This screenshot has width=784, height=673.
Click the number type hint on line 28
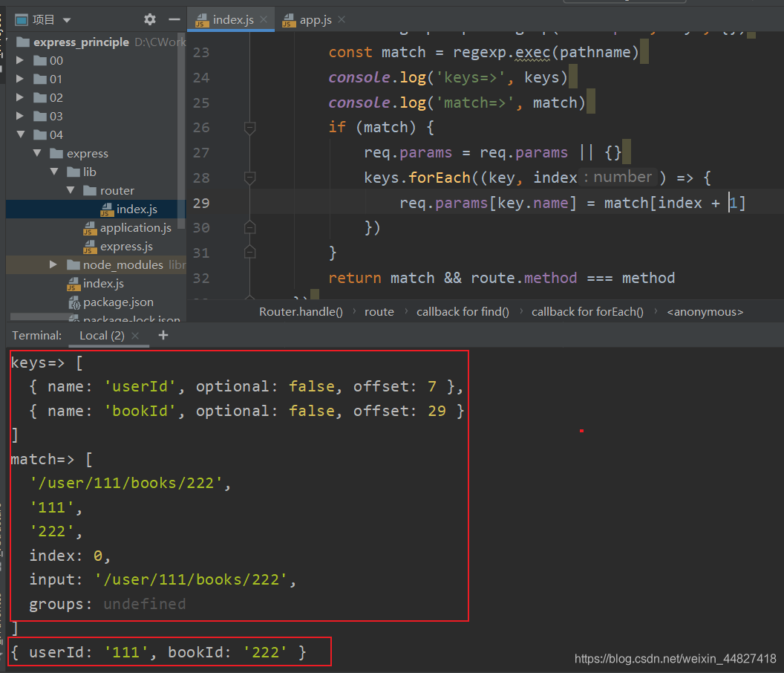(x=618, y=177)
